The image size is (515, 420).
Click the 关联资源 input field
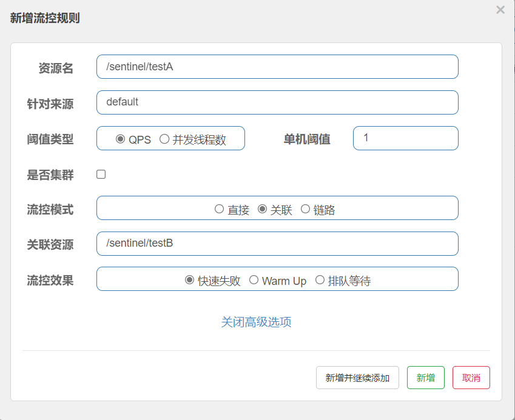[x=277, y=244]
